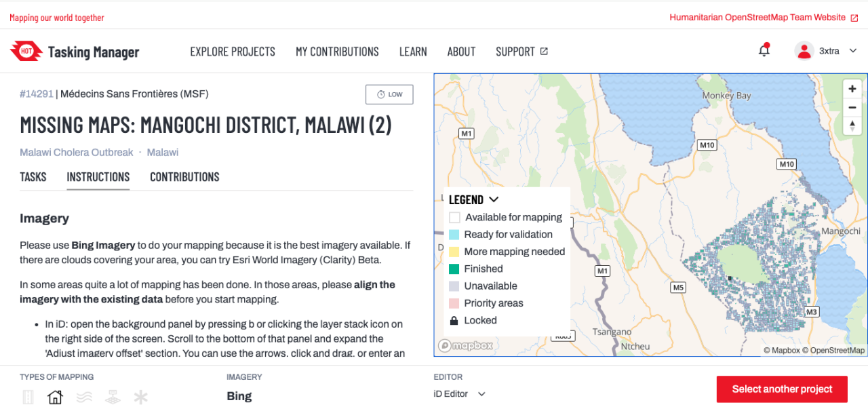Open the notifications bell

point(764,51)
